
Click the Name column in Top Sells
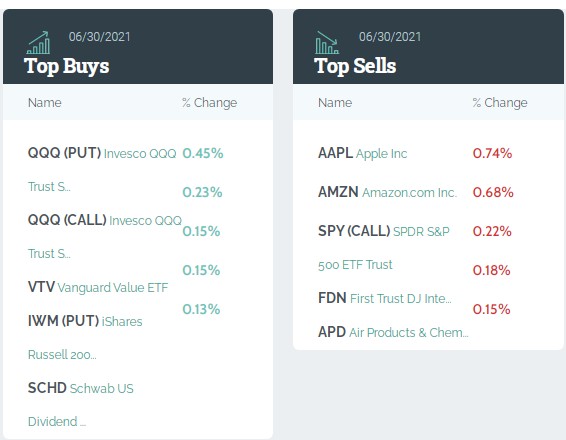335,103
